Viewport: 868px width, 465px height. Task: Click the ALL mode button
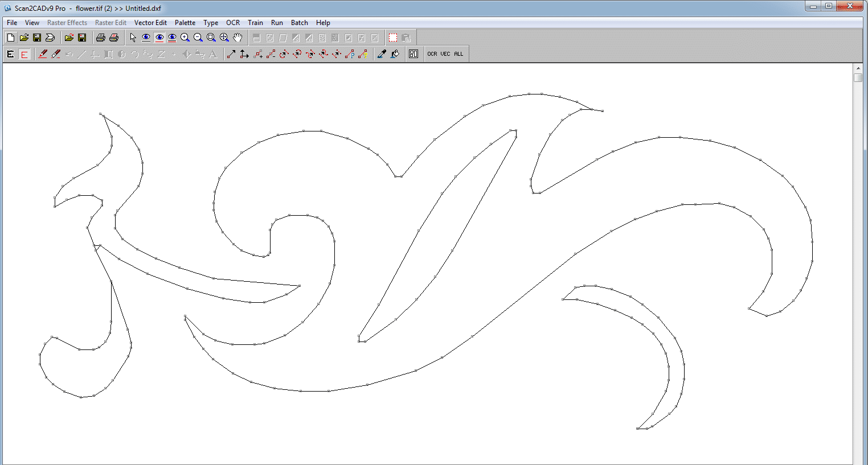(x=458, y=54)
